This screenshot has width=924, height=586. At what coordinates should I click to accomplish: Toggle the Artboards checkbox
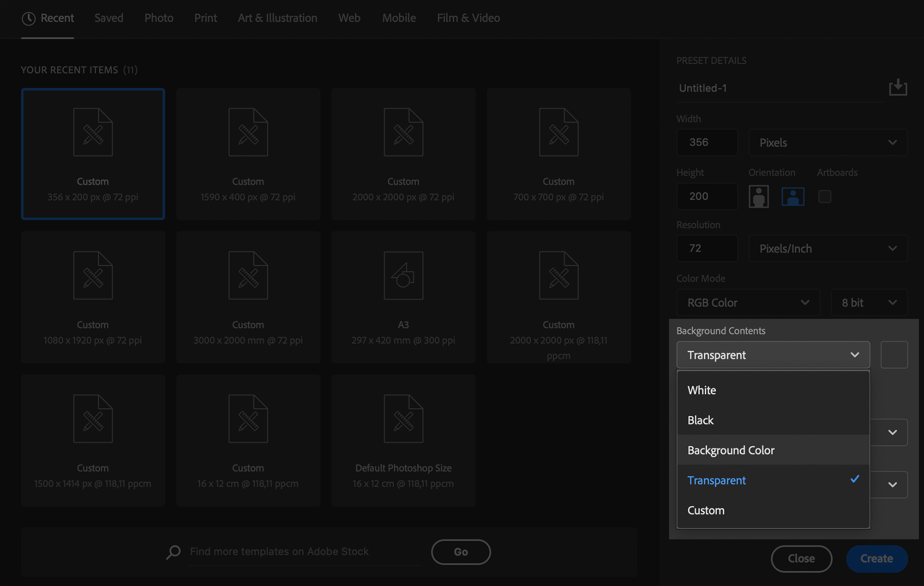tap(825, 196)
